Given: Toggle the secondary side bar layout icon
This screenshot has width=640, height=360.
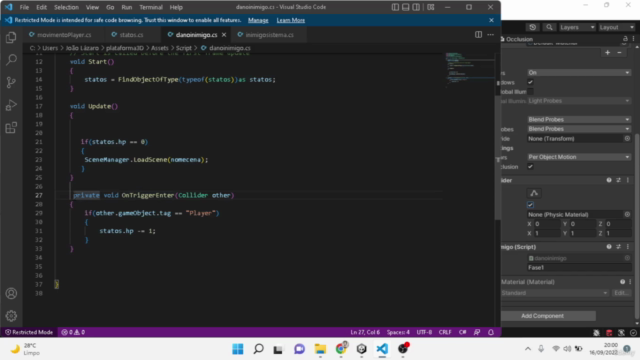Looking at the screenshot, I should pos(416,7).
